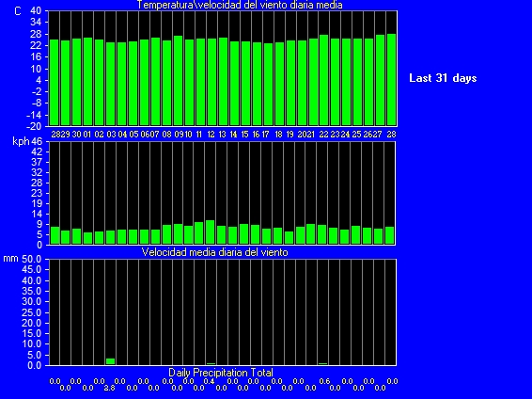The image size is (532, 399).
Task: Click the 'Last 31 days' label
Action: click(443, 78)
